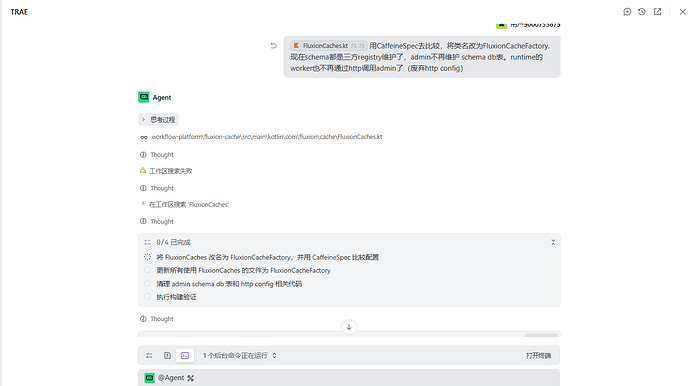690x386 pixels.
Task: Click the @Agent selector in input box
Action: coord(165,378)
